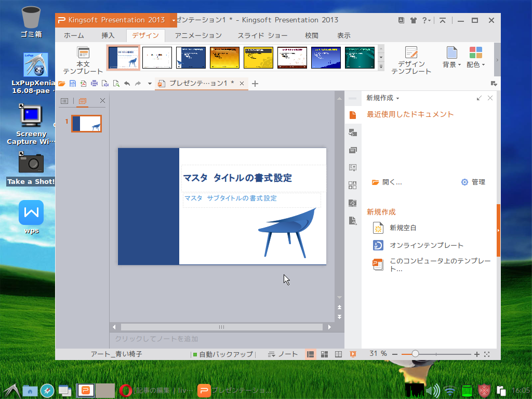Click the second icon in the task pane sidebar

click(353, 132)
